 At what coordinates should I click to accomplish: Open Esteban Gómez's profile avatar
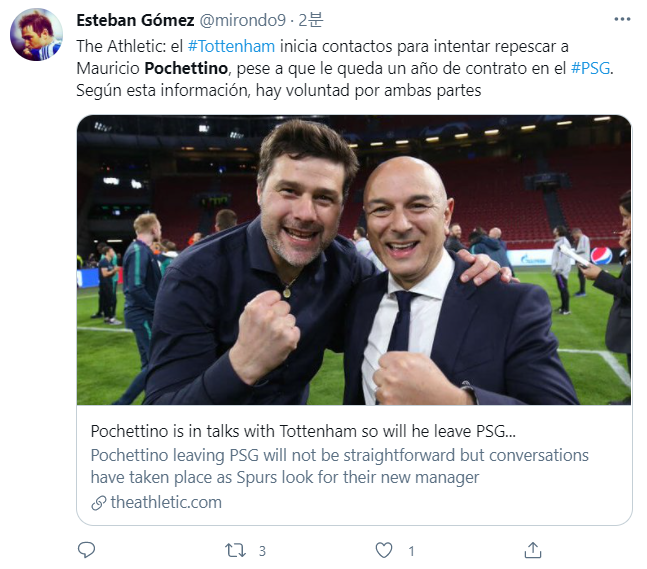point(36,35)
